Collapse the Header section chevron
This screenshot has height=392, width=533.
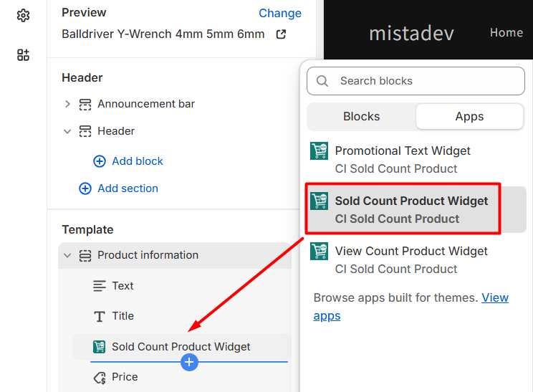(x=67, y=131)
